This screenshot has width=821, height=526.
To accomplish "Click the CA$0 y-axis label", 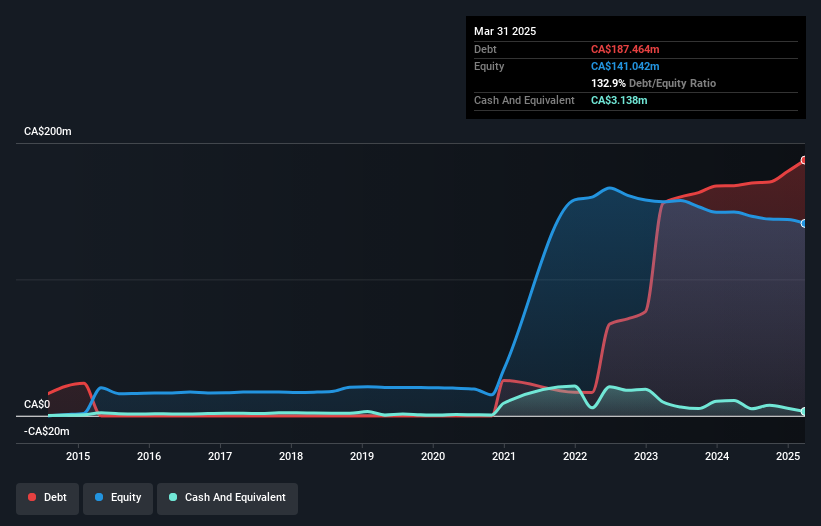I will [x=37, y=405].
